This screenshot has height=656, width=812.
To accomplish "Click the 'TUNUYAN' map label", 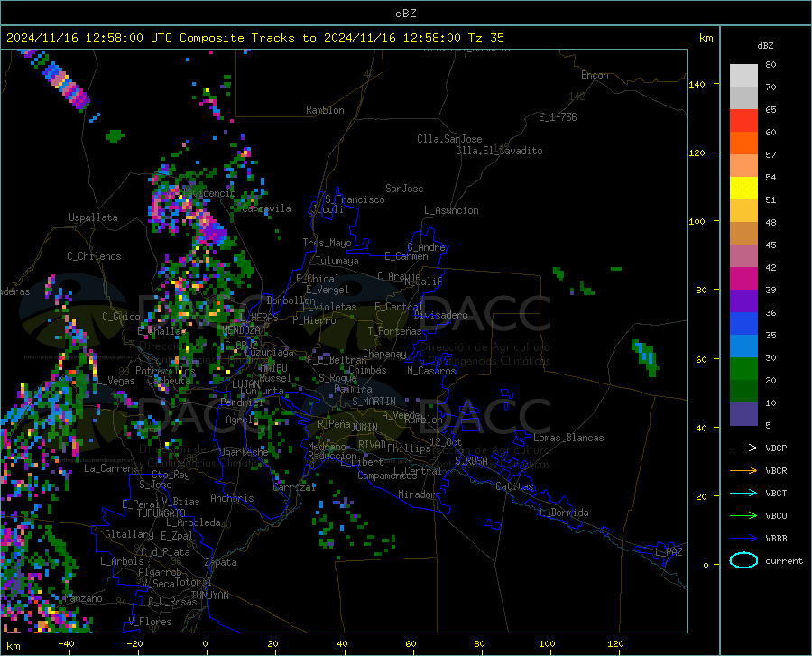I will (209, 596).
